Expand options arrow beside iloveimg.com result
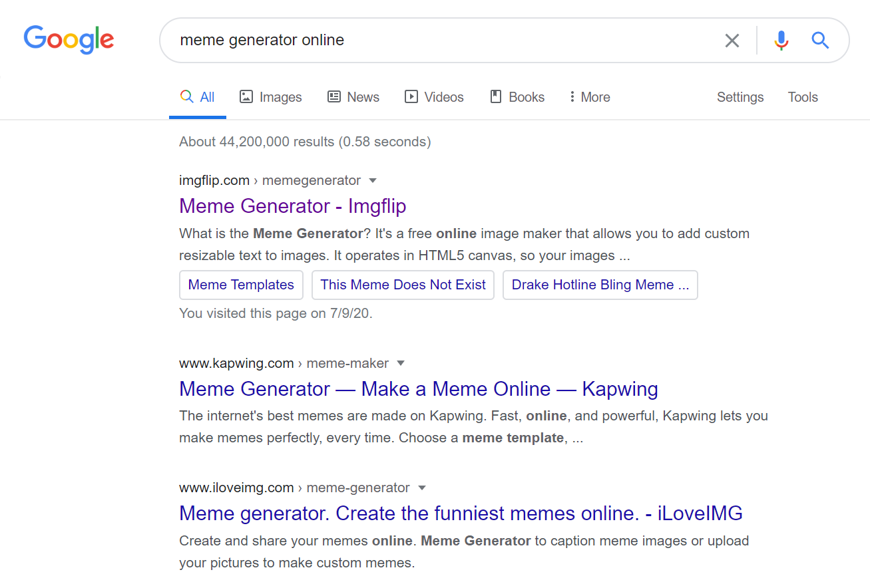Image resolution: width=870 pixels, height=588 pixels. pyautogui.click(x=422, y=488)
